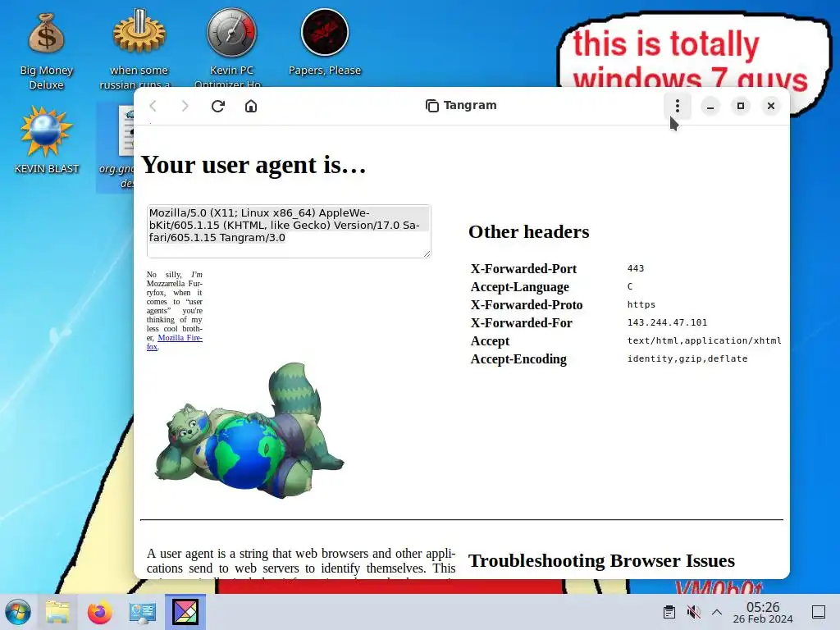Click the show desktop button

[819, 612]
